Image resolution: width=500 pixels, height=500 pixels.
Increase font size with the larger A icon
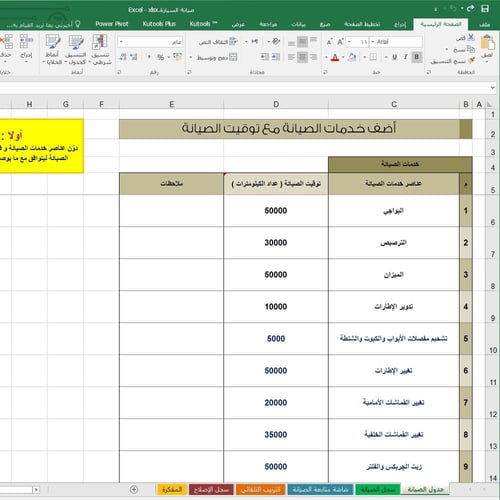coord(340,42)
